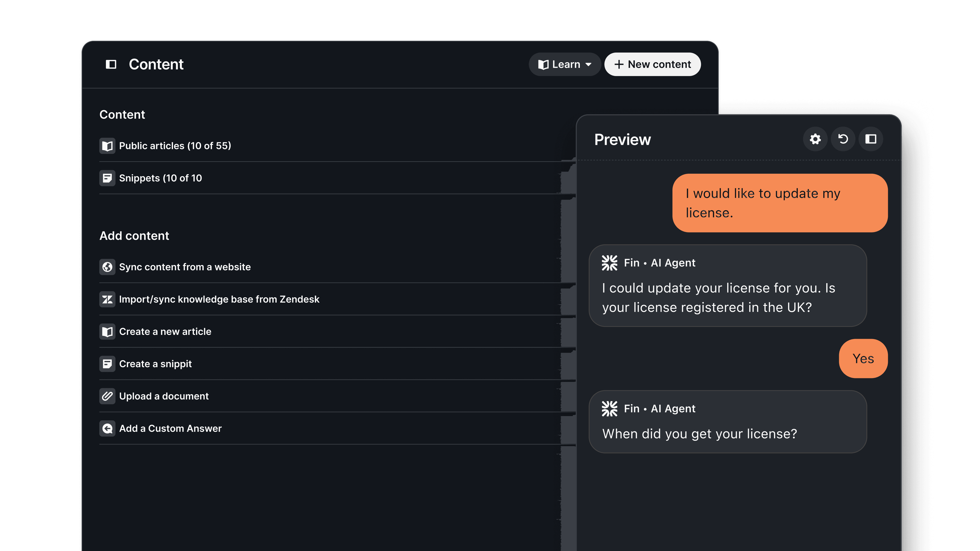Screen dimensions: 980x551
Task: Toggle the sidebar icon beside Content title
Action: [x=111, y=64]
